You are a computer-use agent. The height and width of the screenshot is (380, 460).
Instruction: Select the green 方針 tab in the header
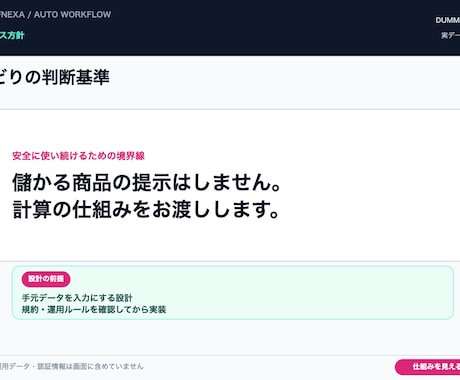(12, 35)
